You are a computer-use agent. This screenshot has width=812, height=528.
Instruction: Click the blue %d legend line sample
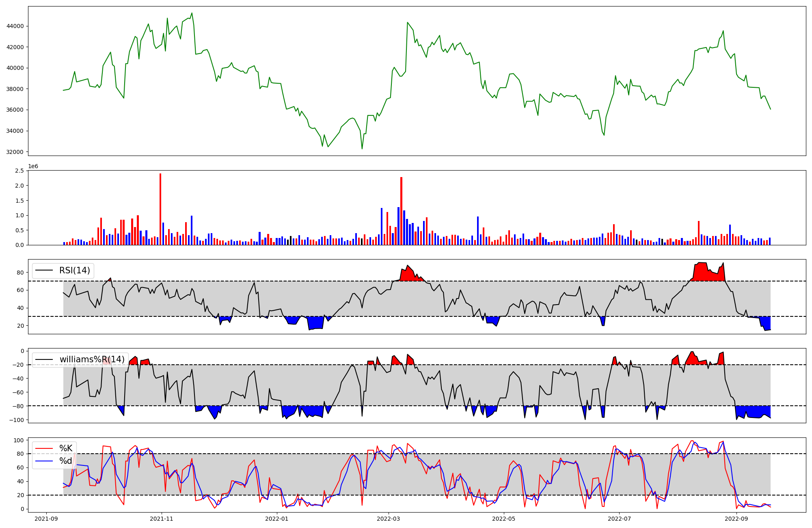pos(44,461)
